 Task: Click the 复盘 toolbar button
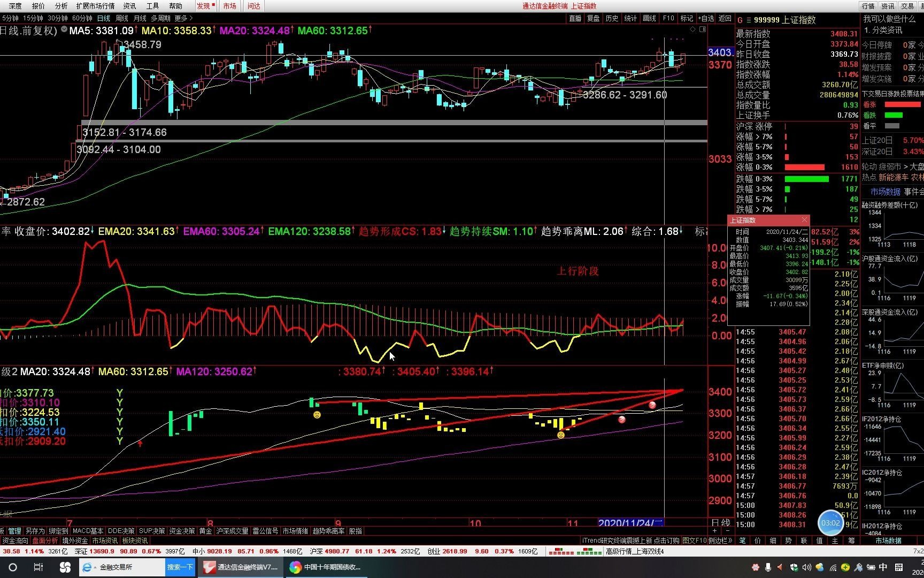click(x=594, y=18)
